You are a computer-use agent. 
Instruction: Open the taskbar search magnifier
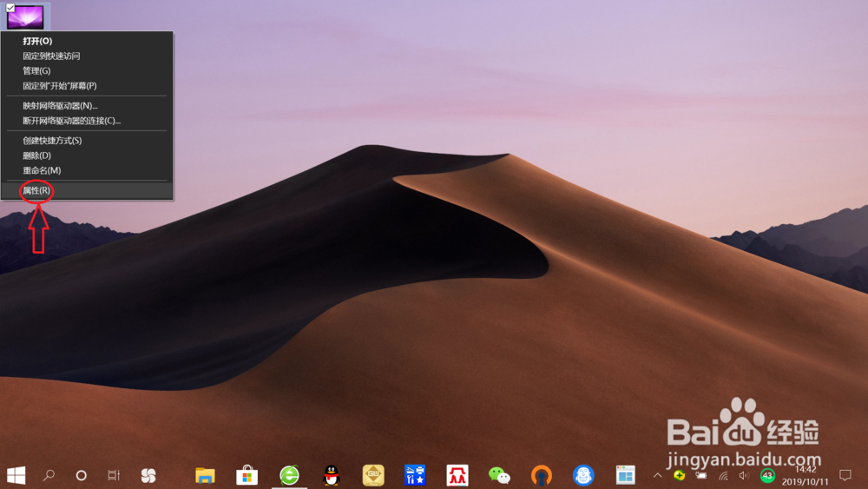[49, 475]
